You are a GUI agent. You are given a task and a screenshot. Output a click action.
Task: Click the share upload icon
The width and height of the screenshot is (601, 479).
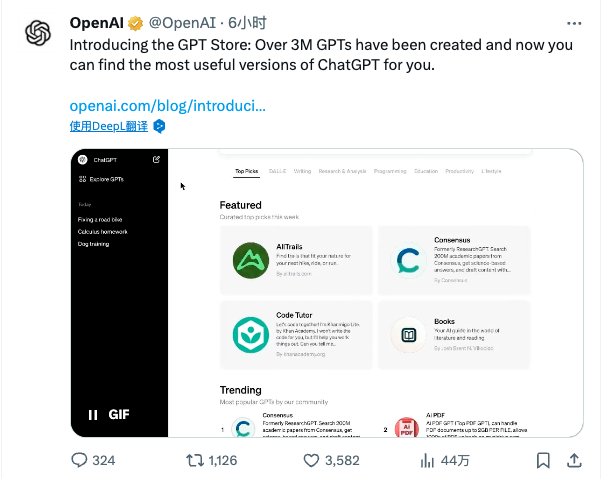pyautogui.click(x=574, y=460)
